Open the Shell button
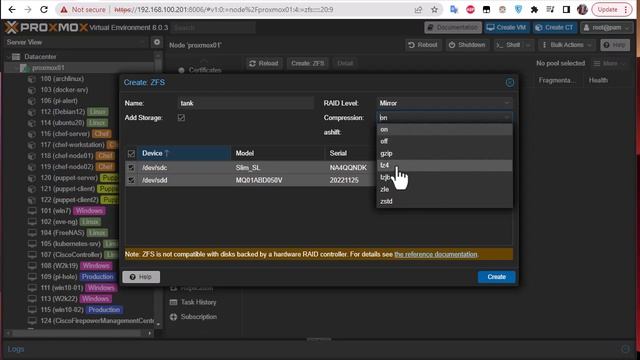The height and width of the screenshot is (360, 640). [509, 45]
